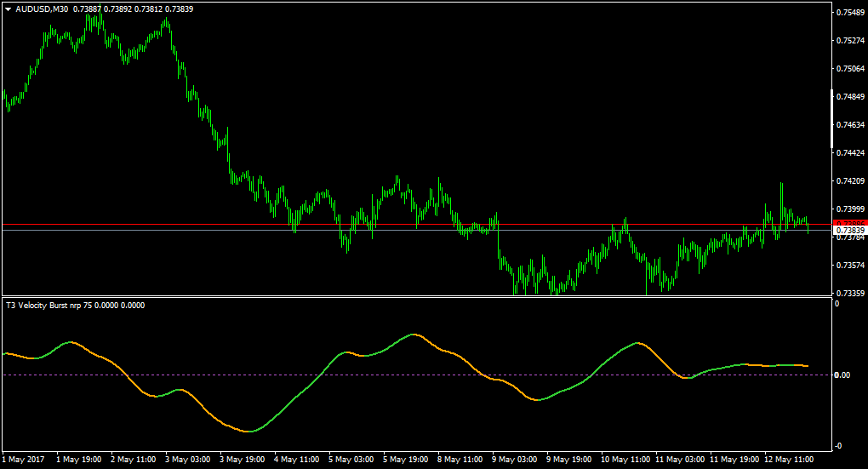Click the current price label 0.73839
The image size is (868, 469).
pos(850,230)
